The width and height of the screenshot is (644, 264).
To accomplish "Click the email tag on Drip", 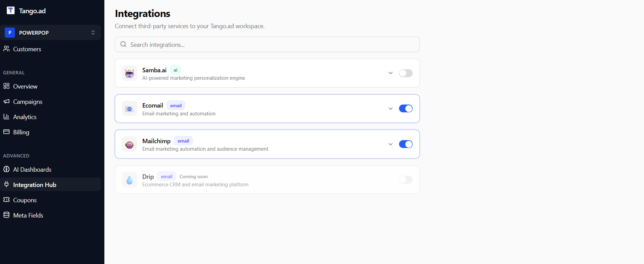I will [x=167, y=176].
